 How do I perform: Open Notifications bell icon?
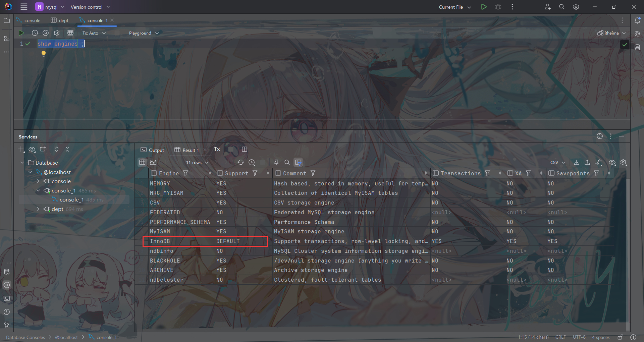(637, 20)
